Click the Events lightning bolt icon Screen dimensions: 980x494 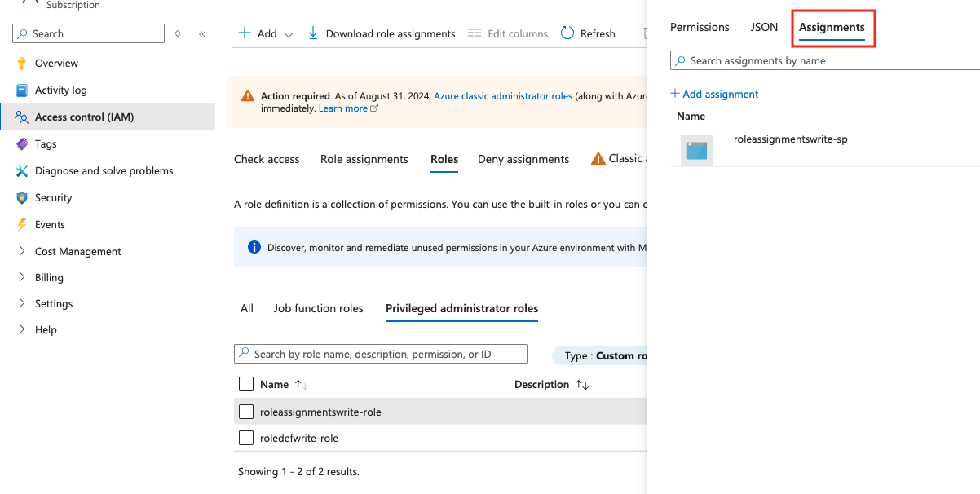click(x=22, y=225)
